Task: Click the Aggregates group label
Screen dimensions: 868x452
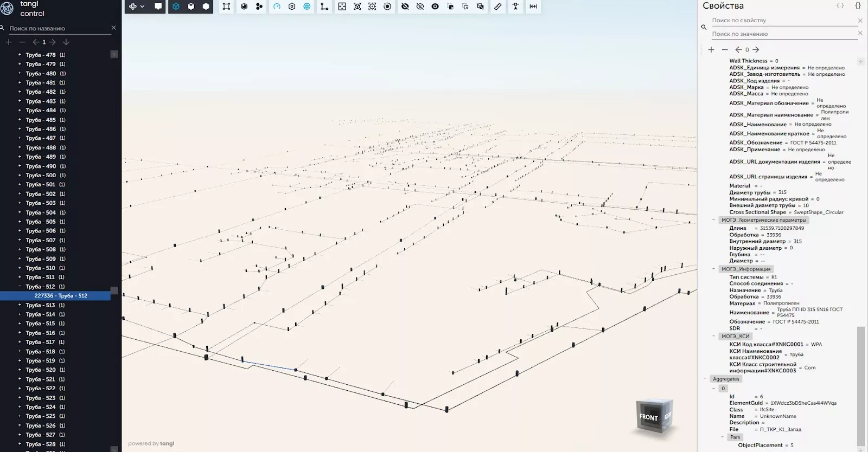Action: tap(726, 379)
